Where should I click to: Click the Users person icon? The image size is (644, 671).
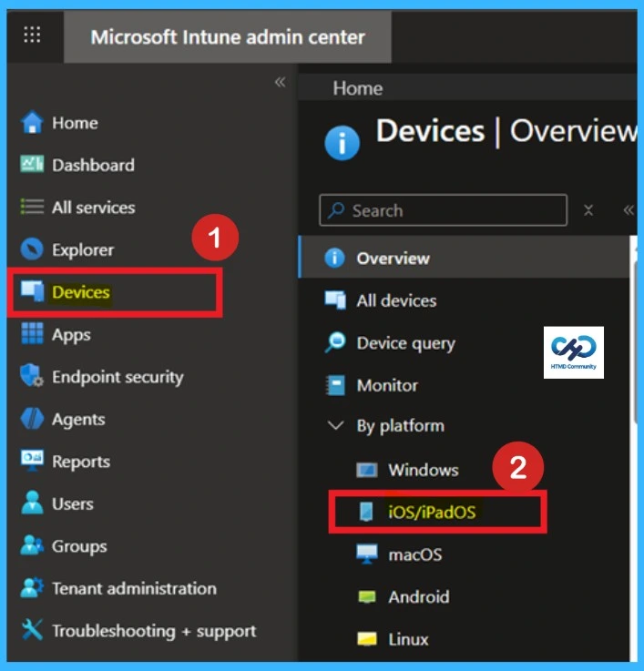(32, 503)
